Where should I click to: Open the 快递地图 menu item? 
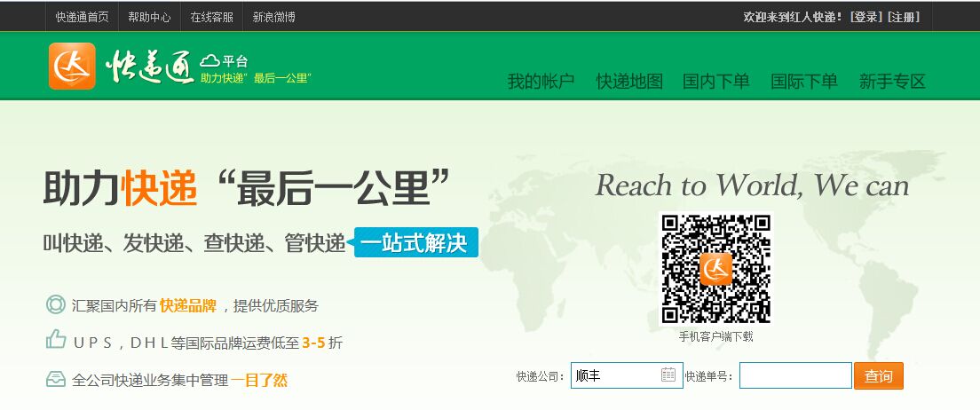[629, 82]
